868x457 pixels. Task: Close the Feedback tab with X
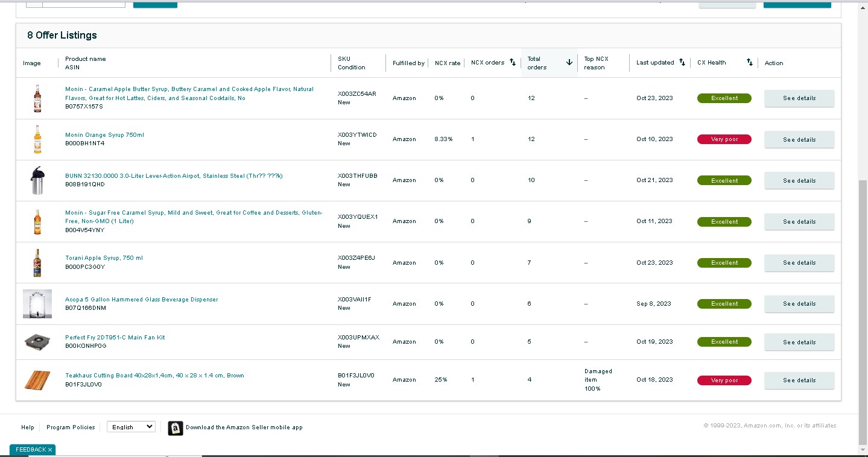(x=50, y=450)
